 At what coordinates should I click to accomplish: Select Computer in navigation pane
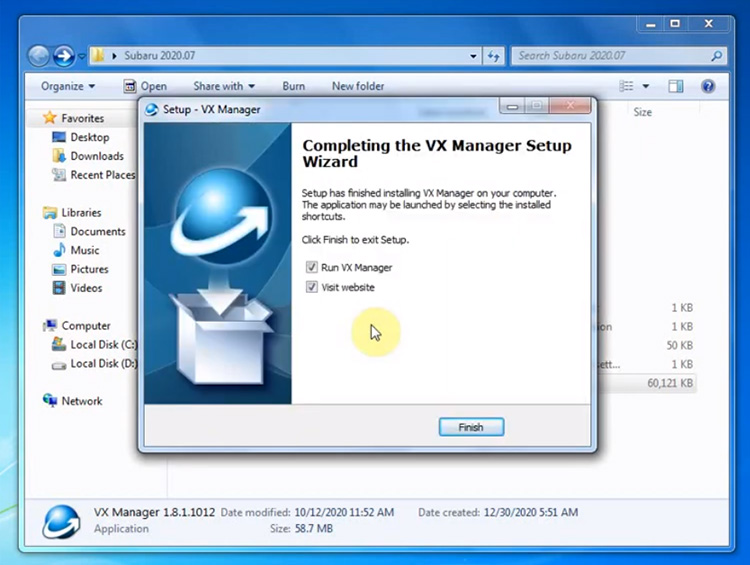tap(86, 326)
